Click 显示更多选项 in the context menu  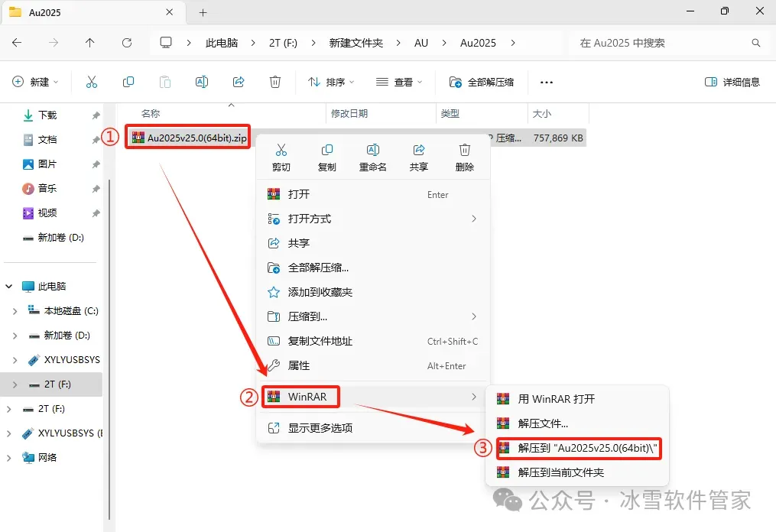click(372, 428)
